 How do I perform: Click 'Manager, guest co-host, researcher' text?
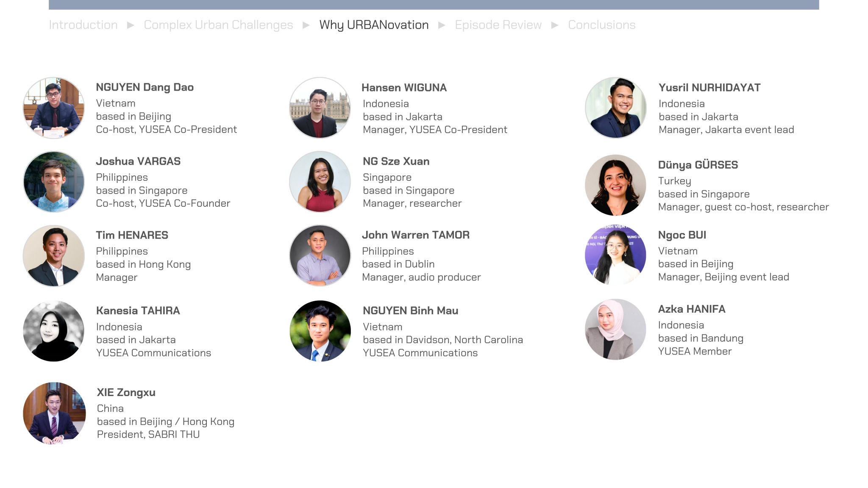click(743, 207)
